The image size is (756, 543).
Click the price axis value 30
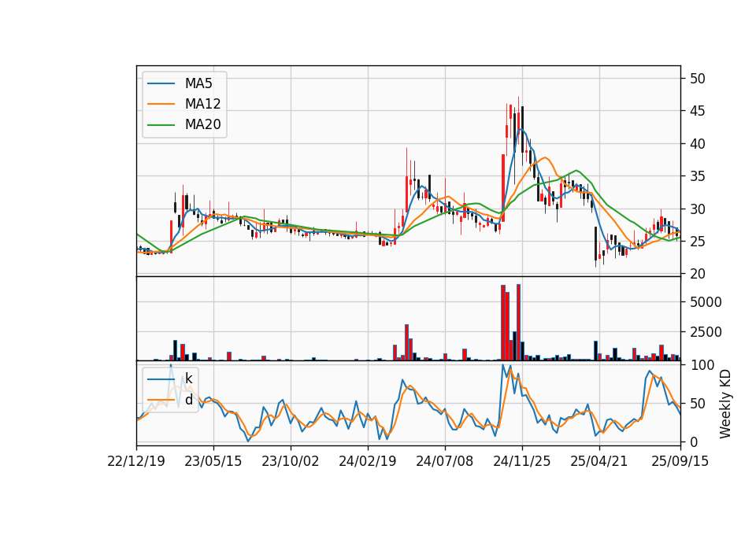point(697,209)
